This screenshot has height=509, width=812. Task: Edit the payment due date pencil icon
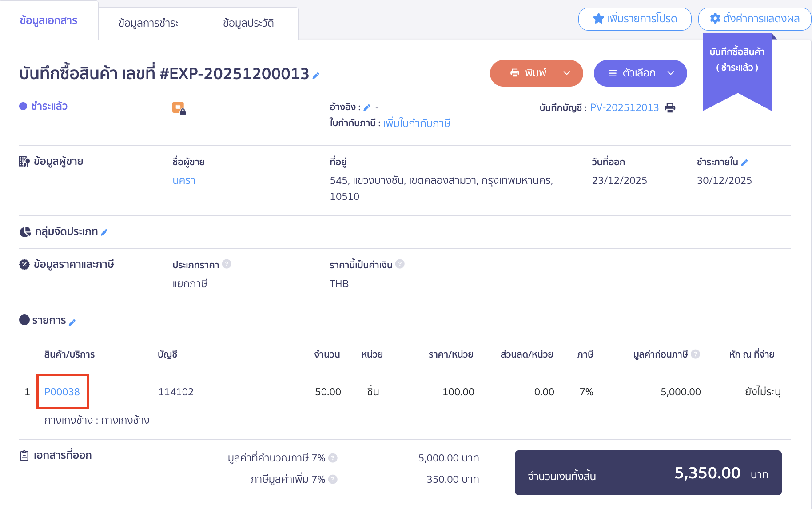click(x=744, y=163)
